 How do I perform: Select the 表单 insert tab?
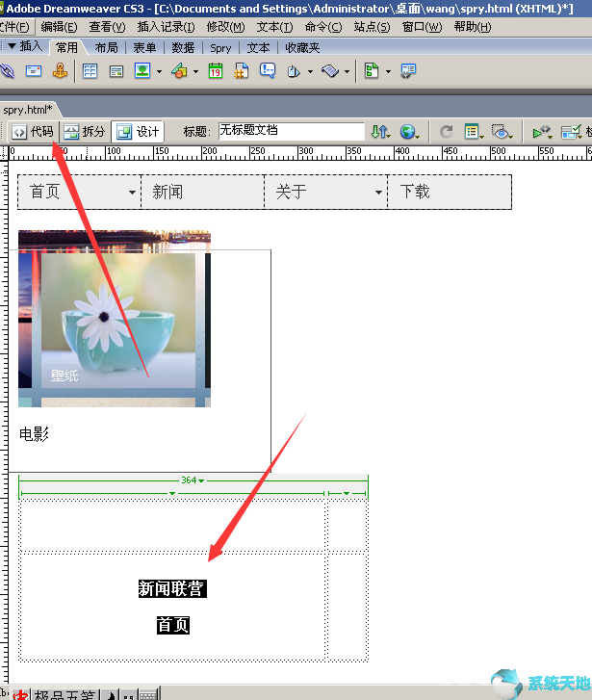(x=144, y=48)
